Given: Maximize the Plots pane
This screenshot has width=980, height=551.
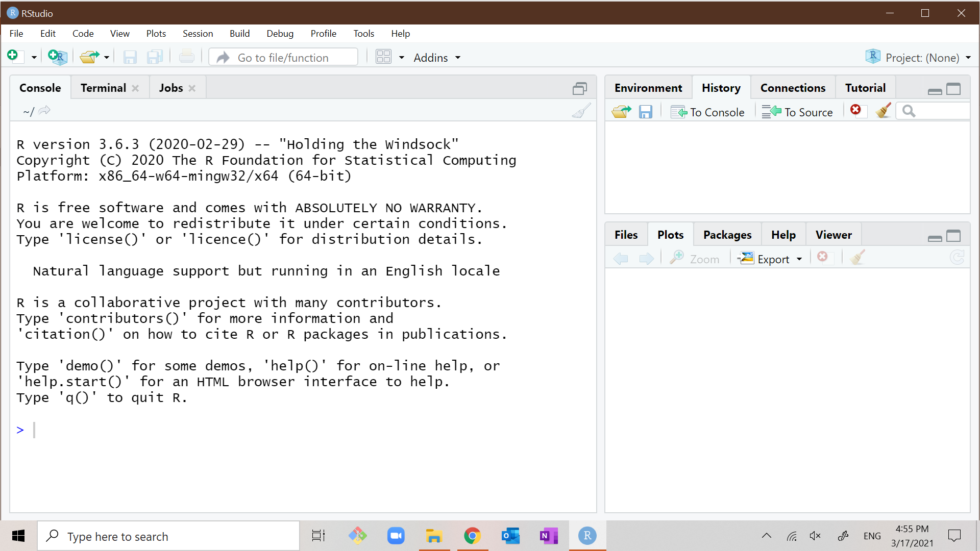Looking at the screenshot, I should coord(954,236).
